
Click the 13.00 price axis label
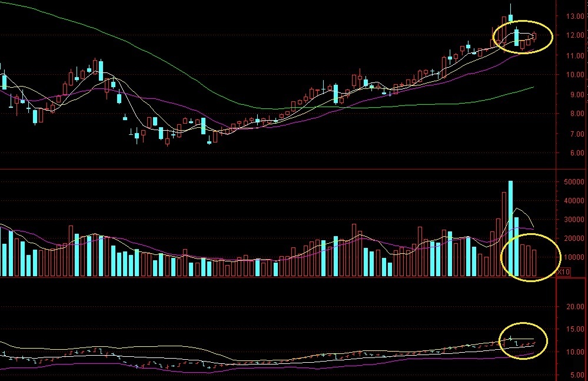tap(575, 16)
